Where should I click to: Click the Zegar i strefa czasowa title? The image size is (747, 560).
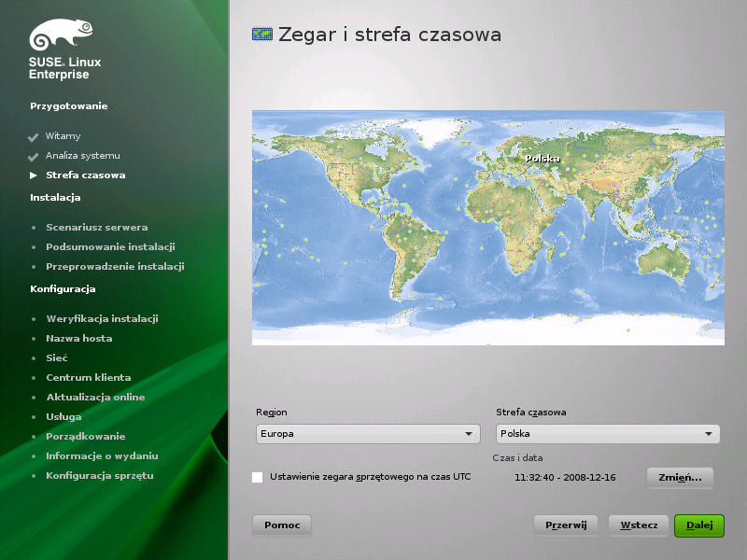coord(389,35)
